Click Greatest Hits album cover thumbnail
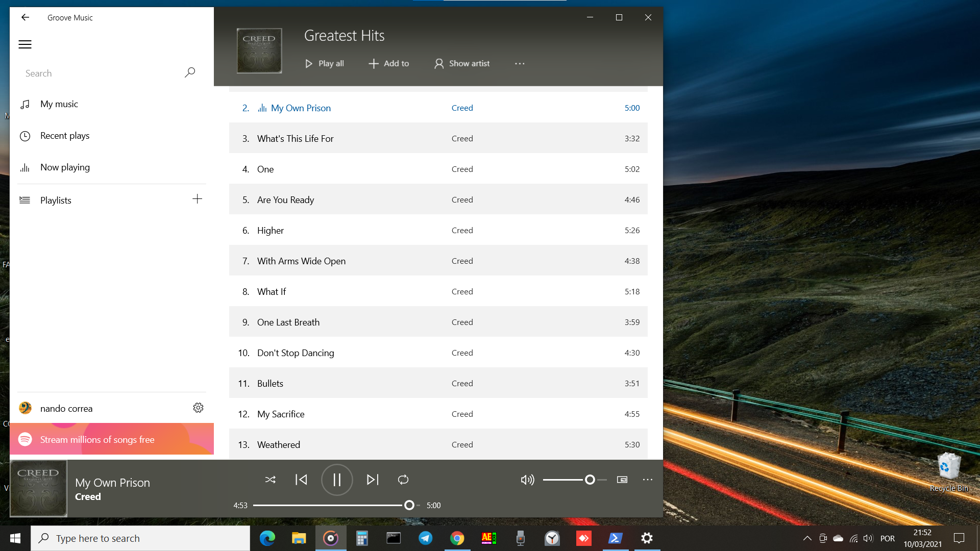 pyautogui.click(x=259, y=51)
